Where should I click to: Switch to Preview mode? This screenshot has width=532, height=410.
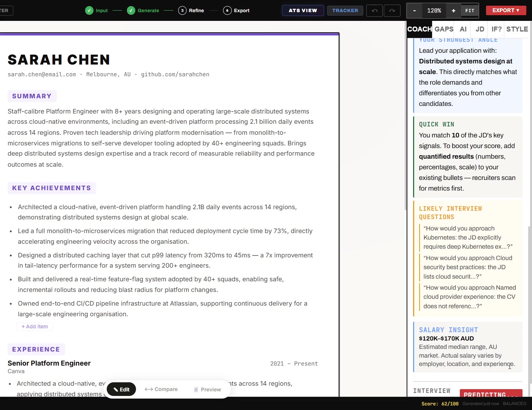207,389
